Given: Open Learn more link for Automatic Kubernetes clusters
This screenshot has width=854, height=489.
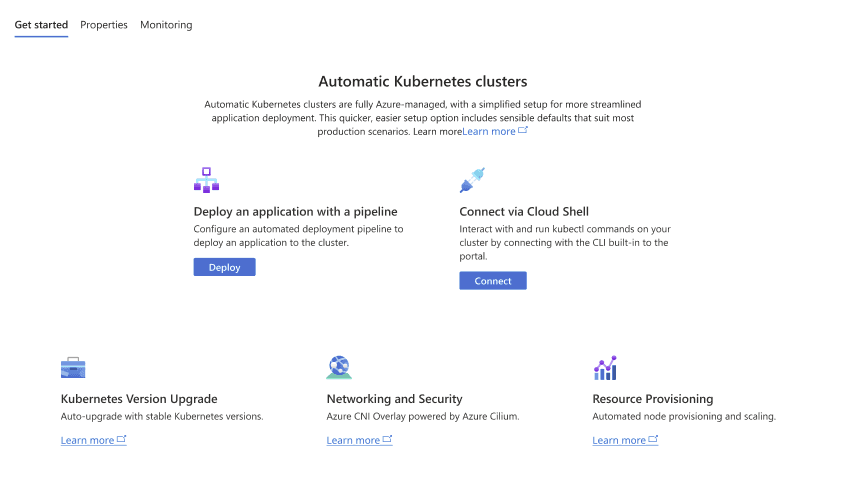Looking at the screenshot, I should point(489,131).
